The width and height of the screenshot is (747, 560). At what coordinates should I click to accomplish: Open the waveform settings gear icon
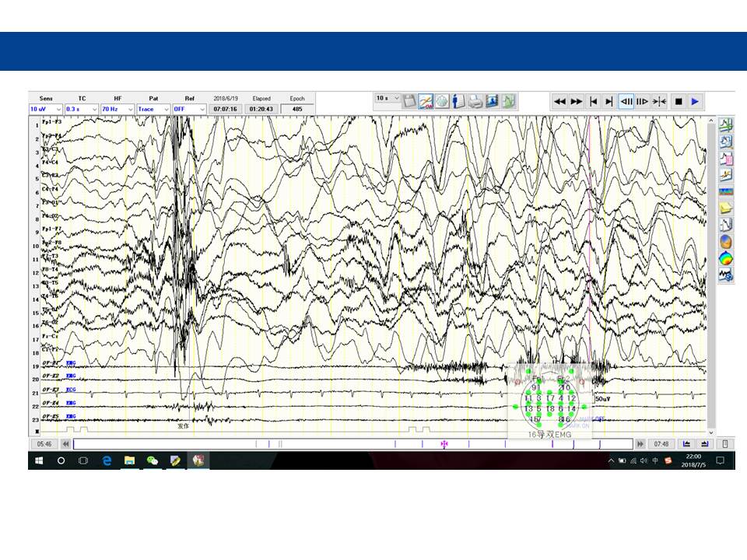pyautogui.click(x=725, y=275)
